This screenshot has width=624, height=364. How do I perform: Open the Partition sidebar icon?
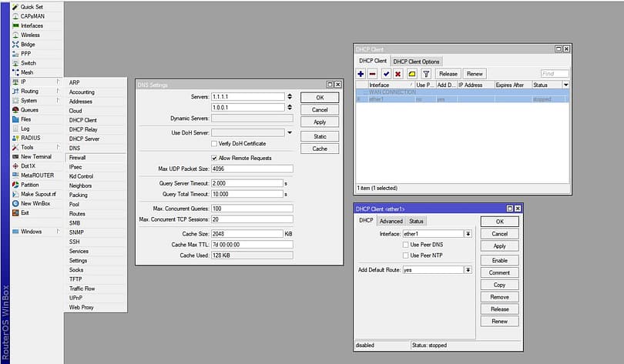click(x=15, y=185)
